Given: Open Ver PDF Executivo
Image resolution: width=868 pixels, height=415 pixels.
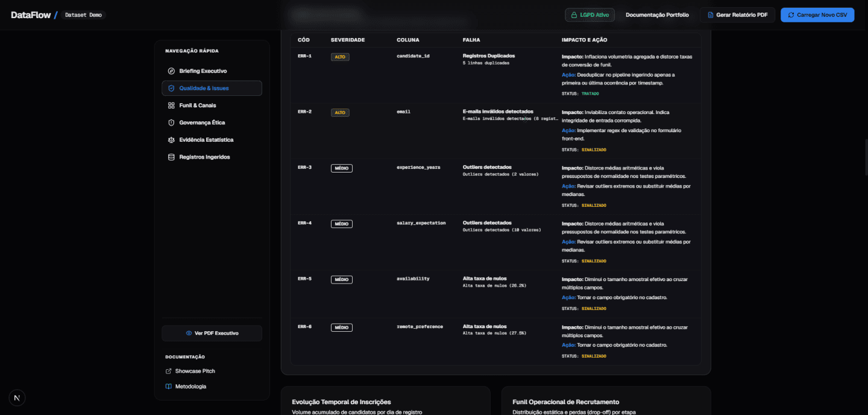Looking at the screenshot, I should (x=212, y=333).
